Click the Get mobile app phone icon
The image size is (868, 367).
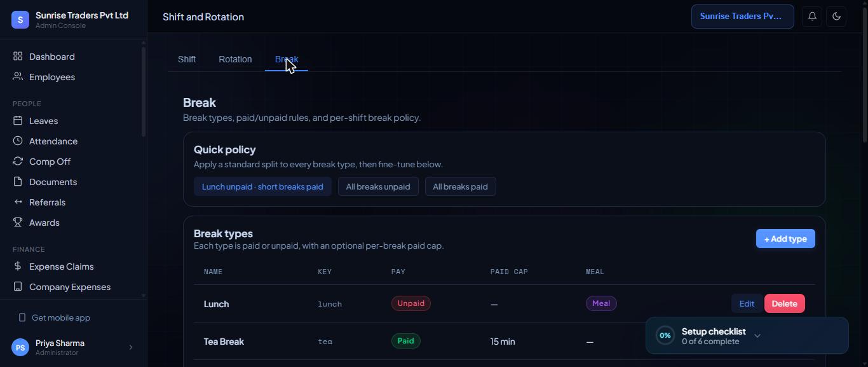point(22,317)
